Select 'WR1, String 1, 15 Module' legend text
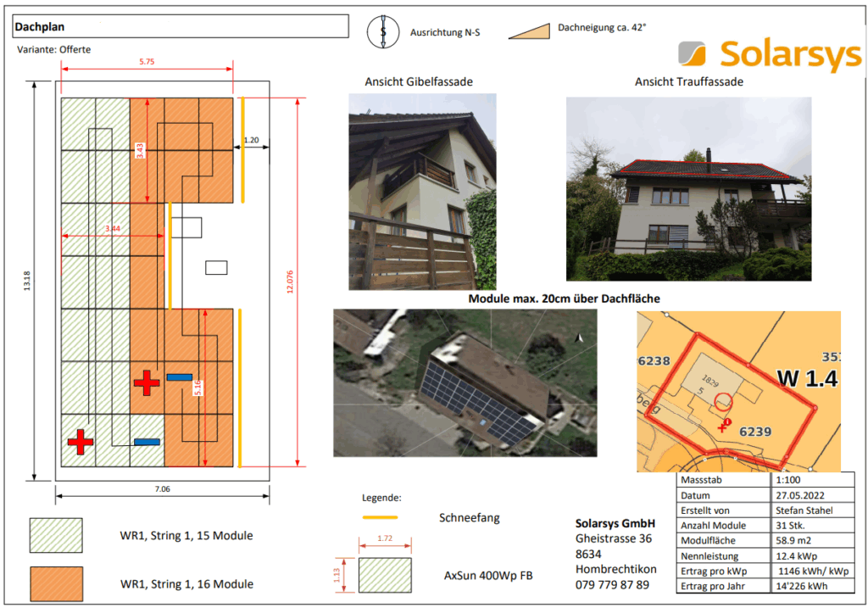Viewport: 868px width, 608px height. (186, 535)
